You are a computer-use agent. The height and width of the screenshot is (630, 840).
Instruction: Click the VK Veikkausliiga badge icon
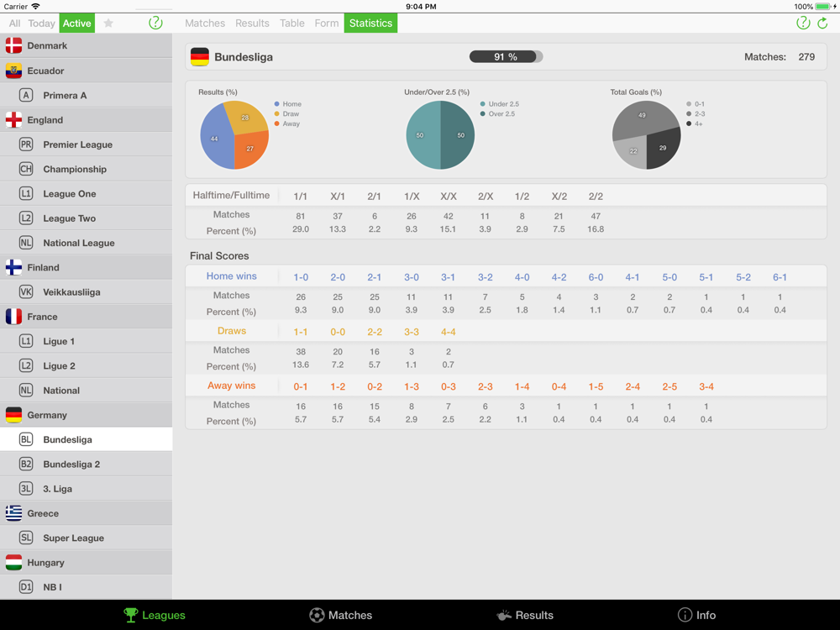[26, 291]
